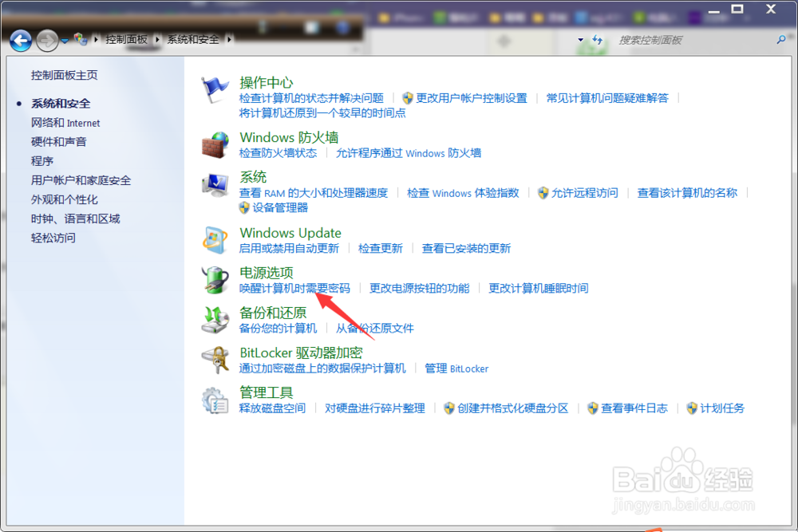Open the Windows 防火墙 heading link
This screenshot has height=532, width=798.
pos(289,137)
